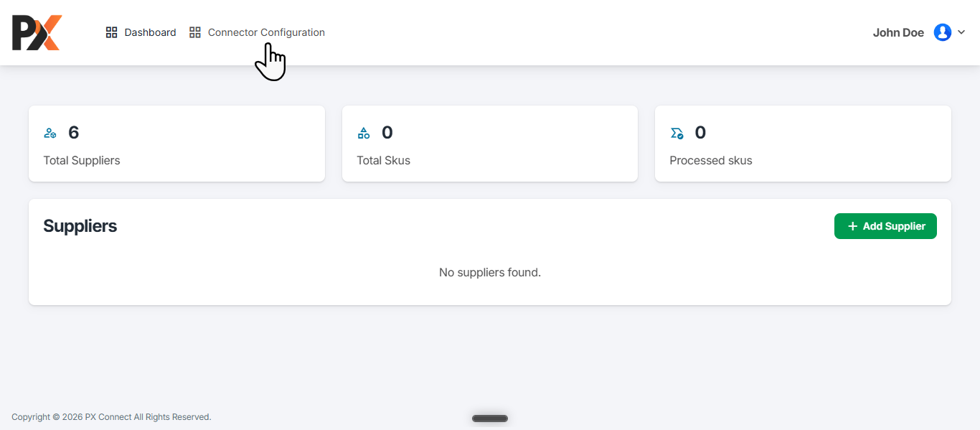Click the Suppliers section heading
Image resolution: width=980 pixels, height=430 pixels.
point(80,226)
